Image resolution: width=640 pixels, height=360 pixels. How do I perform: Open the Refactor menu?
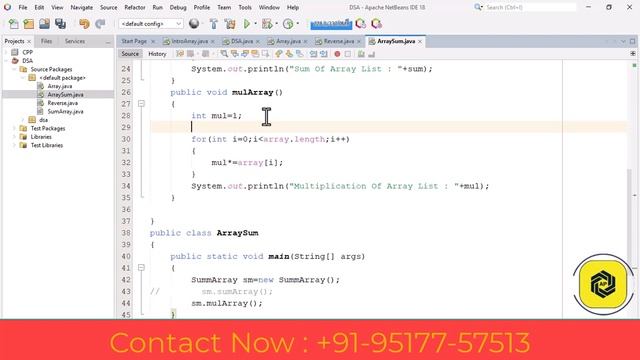pyautogui.click(x=135, y=7)
